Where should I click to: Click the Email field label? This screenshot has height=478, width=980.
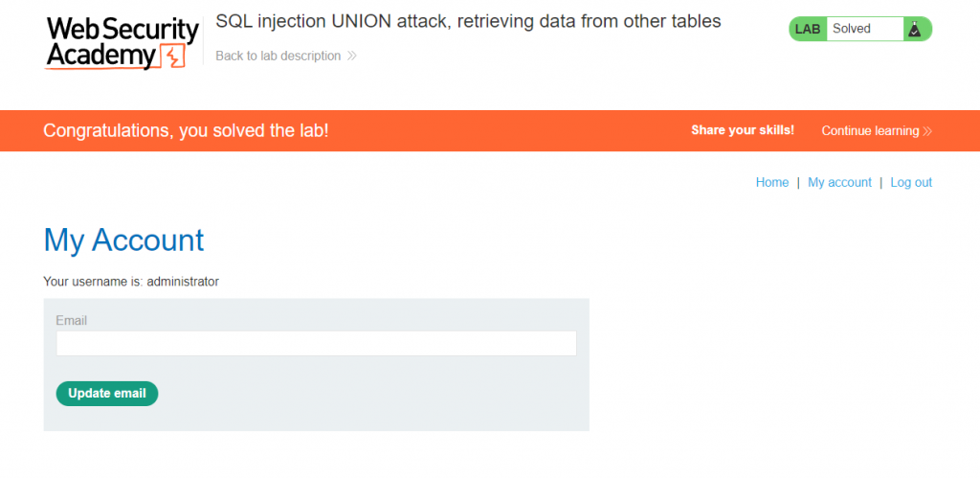(72, 320)
